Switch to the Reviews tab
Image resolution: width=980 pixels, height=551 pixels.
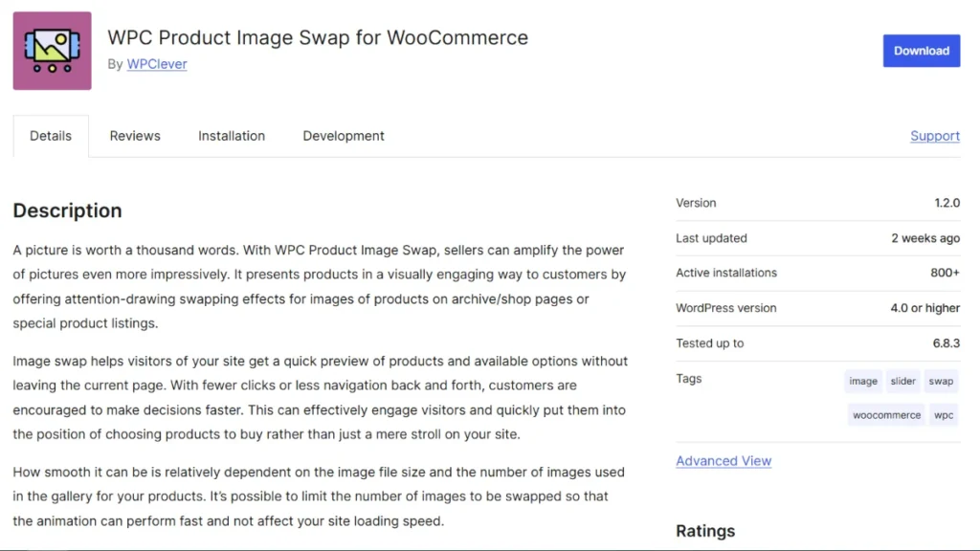coord(134,136)
